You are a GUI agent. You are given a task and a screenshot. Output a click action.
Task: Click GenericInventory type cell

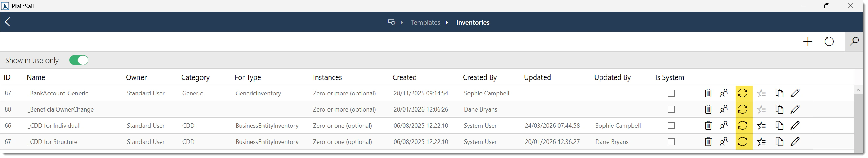258,93
